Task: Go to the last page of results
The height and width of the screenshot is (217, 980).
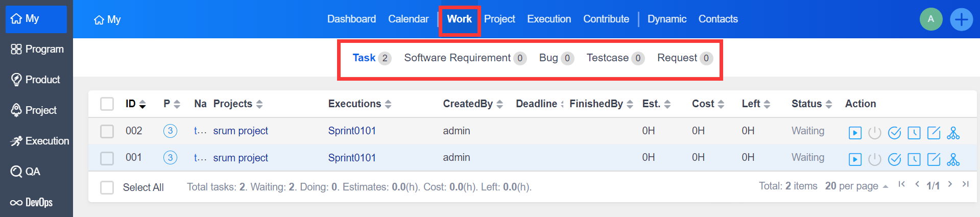Action: pos(965,184)
